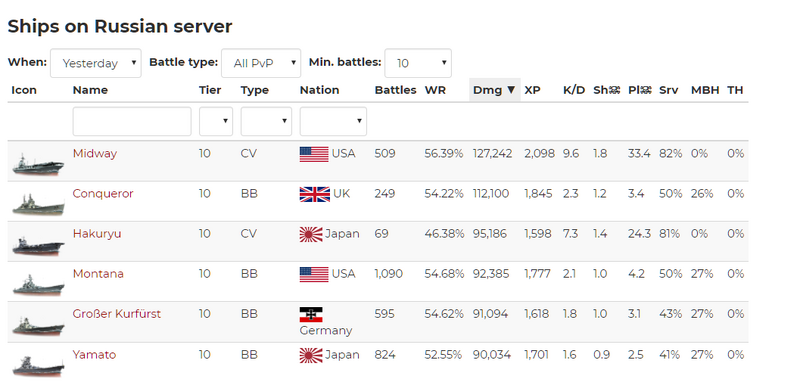Open the Midway ship link
The height and width of the screenshot is (382, 800).
click(95, 154)
